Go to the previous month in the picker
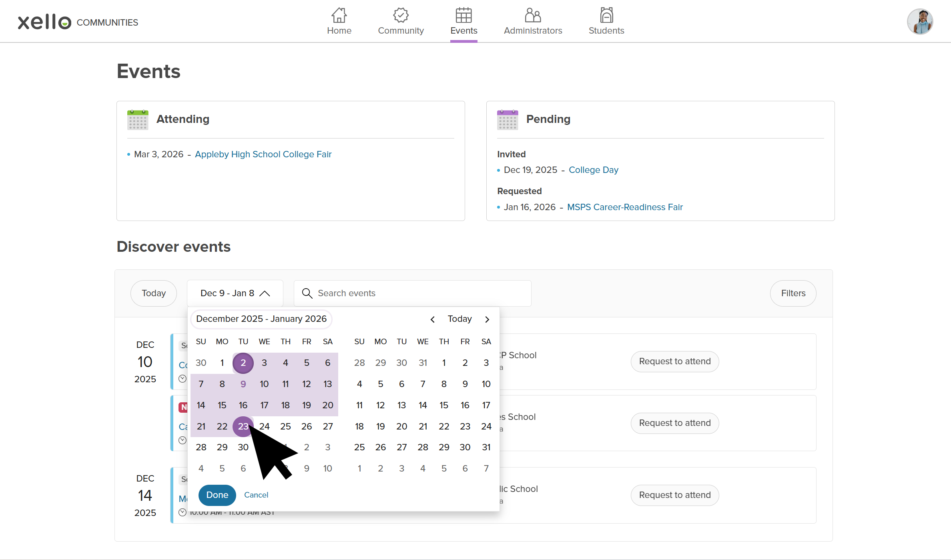This screenshot has width=951, height=560. (432, 319)
